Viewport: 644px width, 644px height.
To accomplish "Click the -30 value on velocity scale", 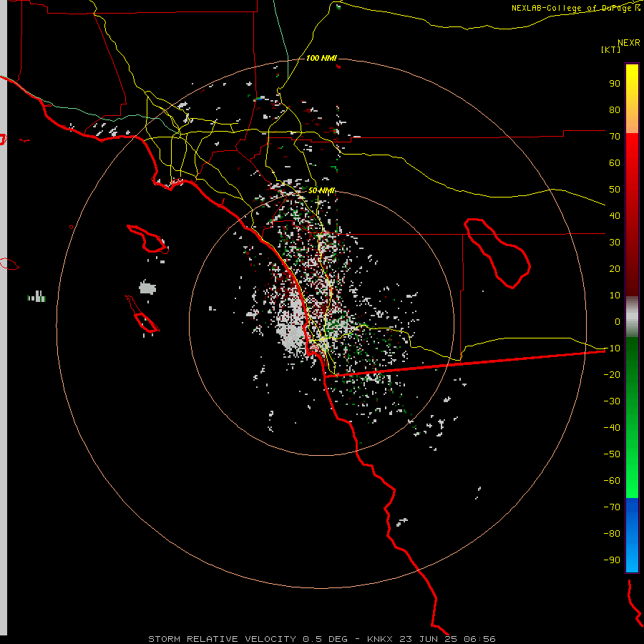I will click(x=612, y=401).
